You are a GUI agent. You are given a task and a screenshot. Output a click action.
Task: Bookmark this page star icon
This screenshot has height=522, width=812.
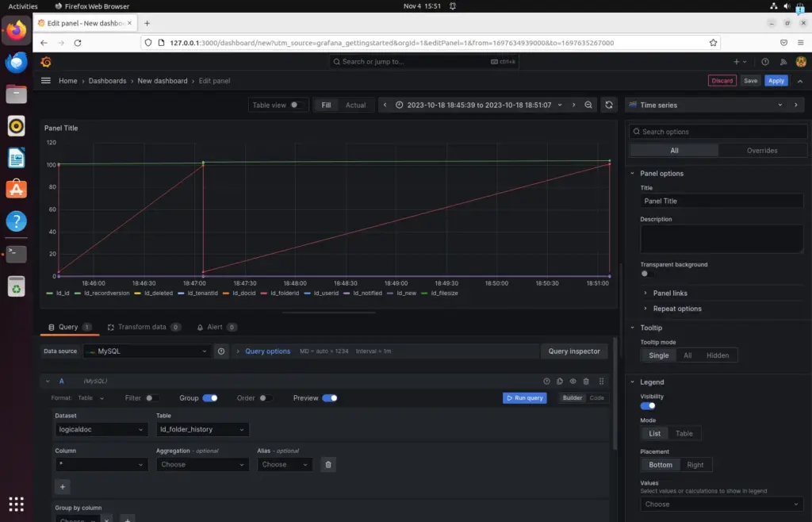[713, 43]
